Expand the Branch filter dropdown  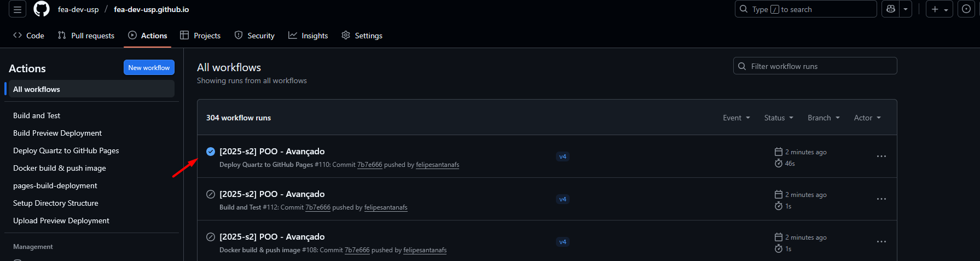point(824,118)
